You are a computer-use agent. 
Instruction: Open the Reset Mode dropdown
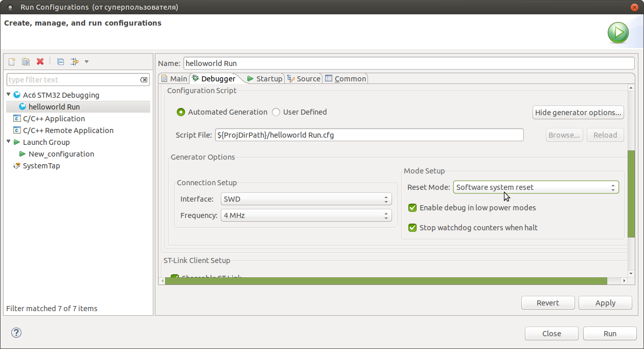[536, 187]
